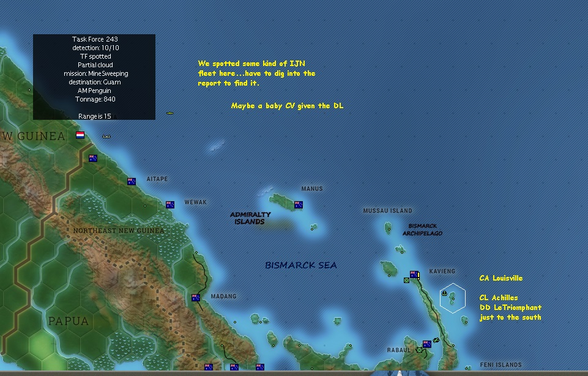The height and width of the screenshot is (376, 588).
Task: Click the anchor ship icon in white hexagon
Action: coord(444,293)
